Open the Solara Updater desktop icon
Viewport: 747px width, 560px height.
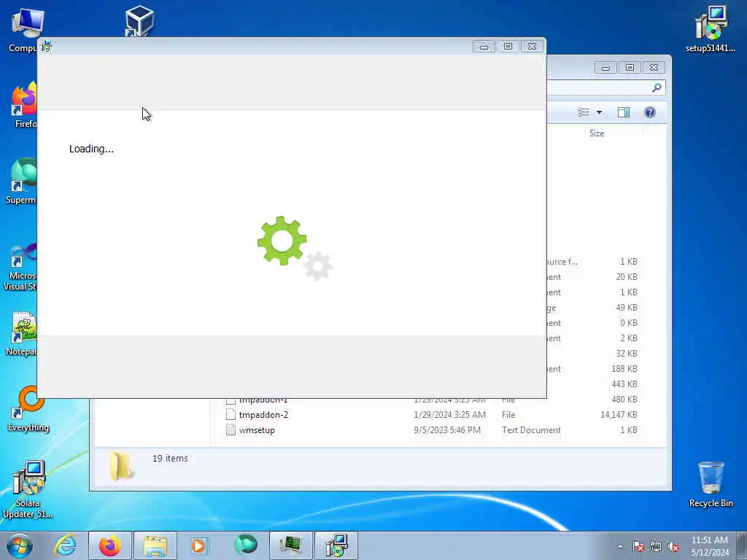28,489
